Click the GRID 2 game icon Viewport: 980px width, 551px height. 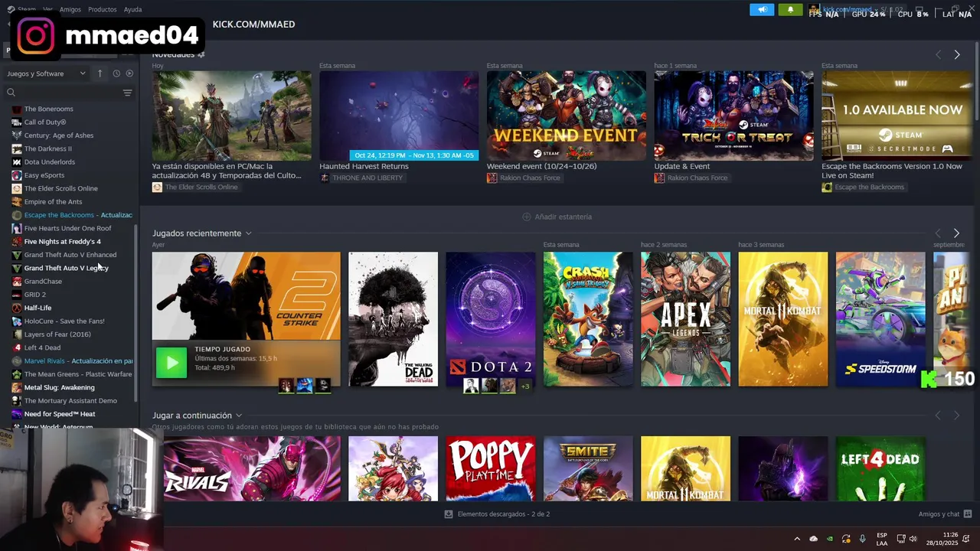click(x=17, y=295)
